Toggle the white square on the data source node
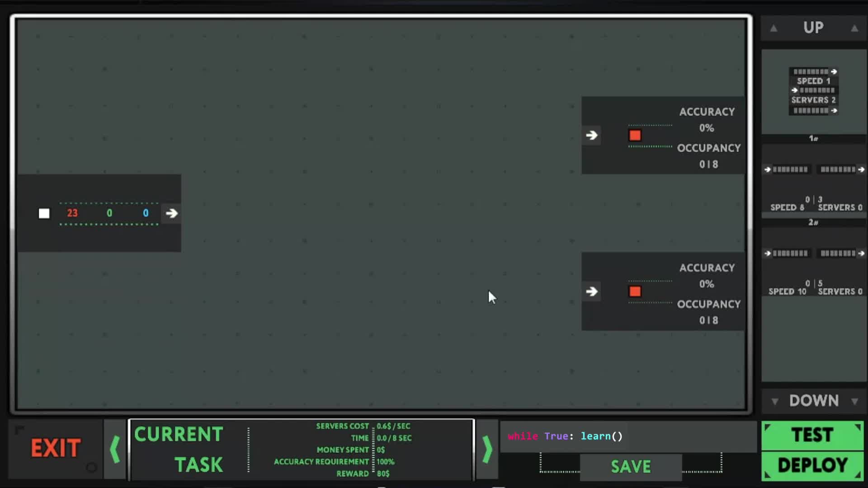Image resolution: width=868 pixels, height=488 pixels. [44, 213]
